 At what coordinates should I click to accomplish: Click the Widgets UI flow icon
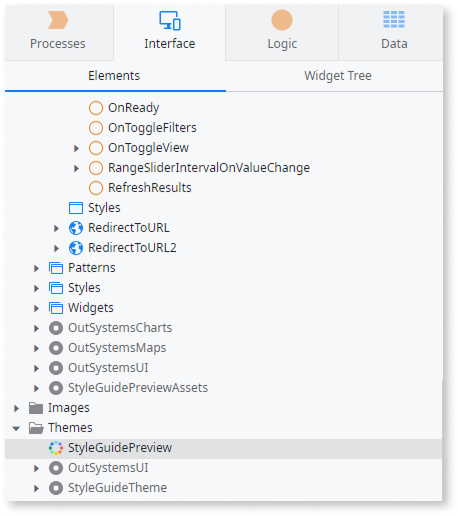click(x=56, y=308)
